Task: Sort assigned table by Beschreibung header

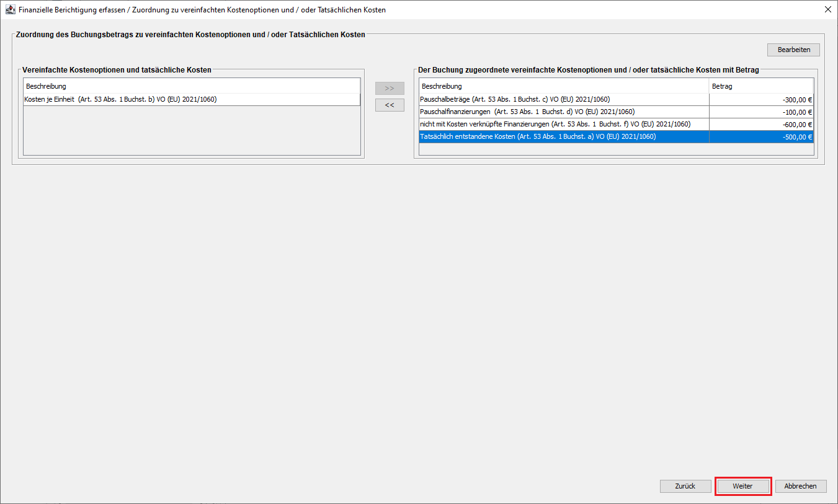Action: tap(563, 86)
